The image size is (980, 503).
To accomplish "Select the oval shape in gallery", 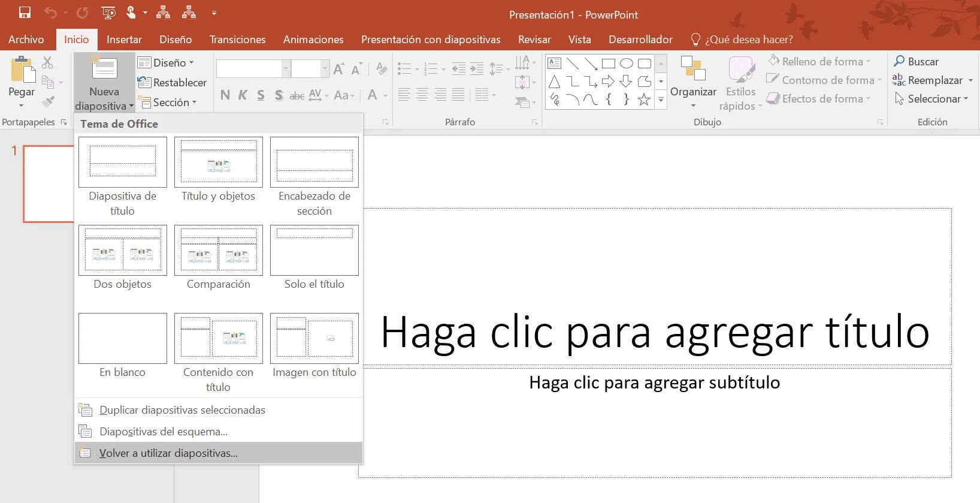I will click(627, 64).
